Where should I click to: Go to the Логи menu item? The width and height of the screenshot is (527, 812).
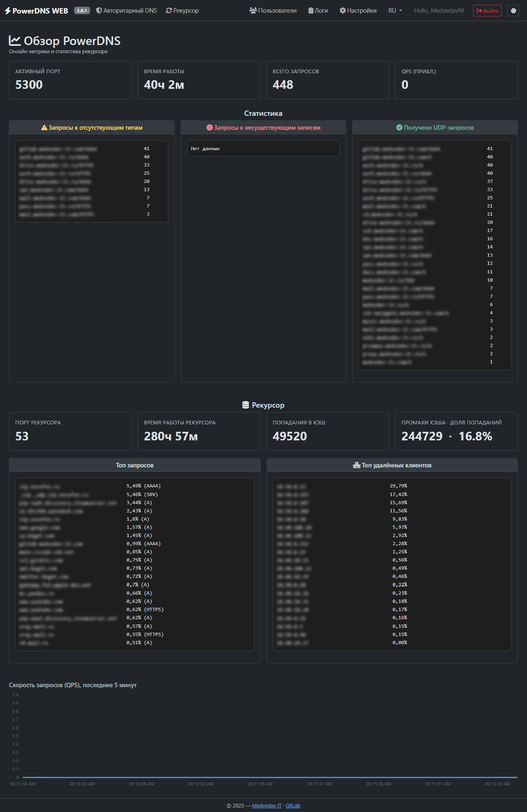tap(321, 11)
